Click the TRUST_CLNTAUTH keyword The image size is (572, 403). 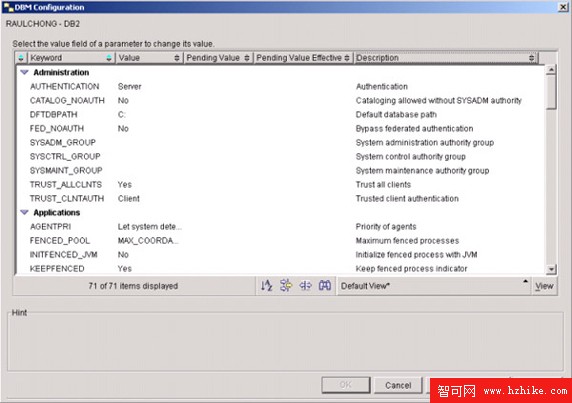pos(67,199)
